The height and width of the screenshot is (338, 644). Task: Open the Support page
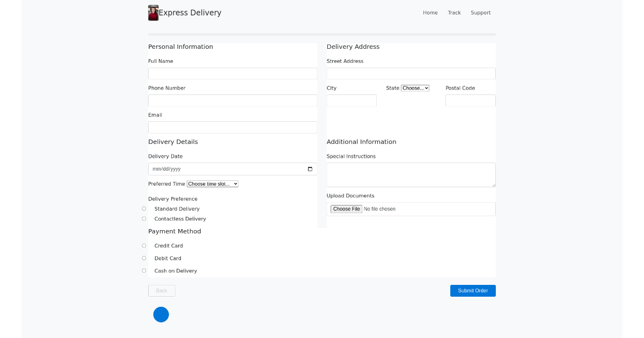point(480,12)
